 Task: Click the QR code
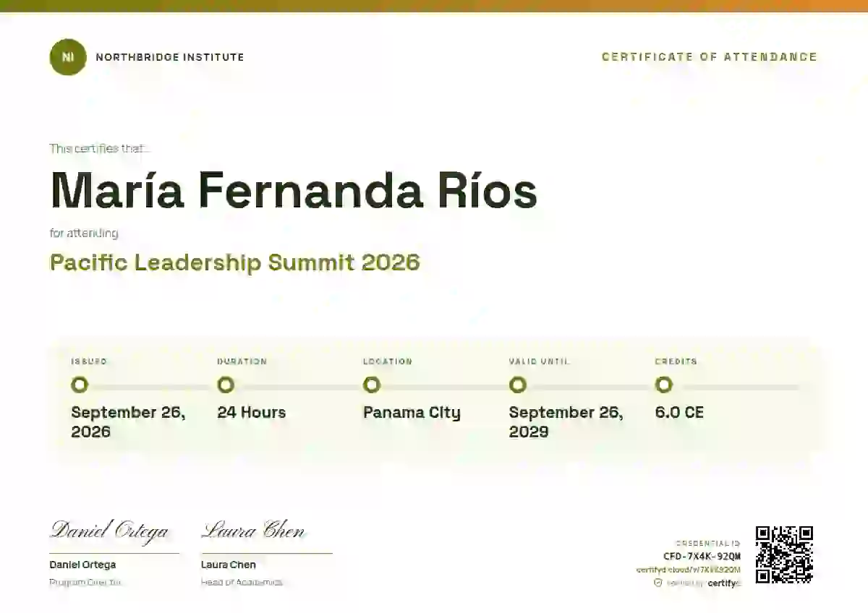click(785, 555)
